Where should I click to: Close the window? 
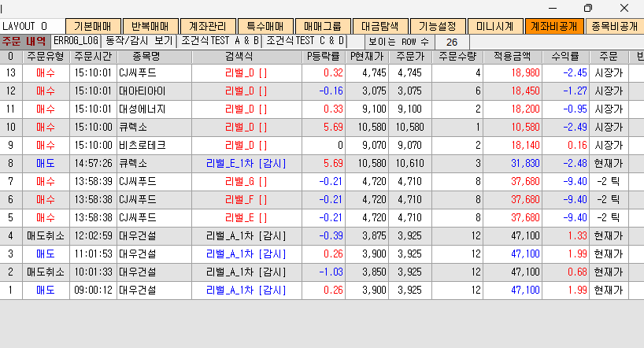point(624,8)
